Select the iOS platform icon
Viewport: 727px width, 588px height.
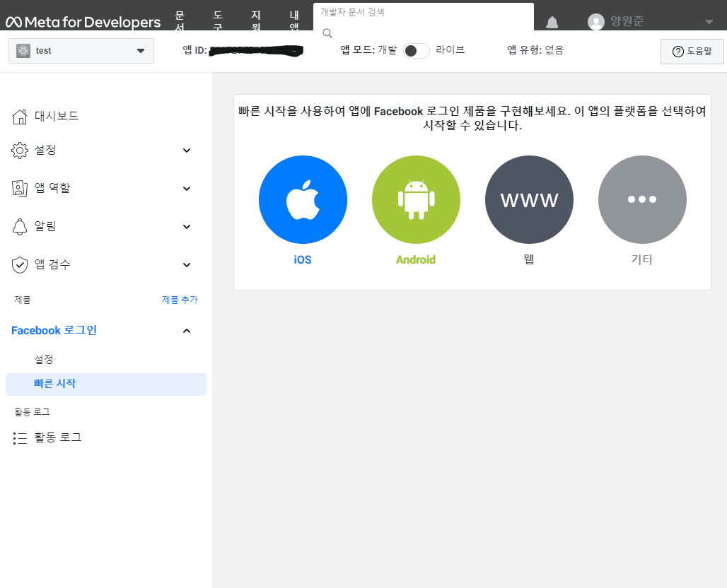click(x=303, y=200)
